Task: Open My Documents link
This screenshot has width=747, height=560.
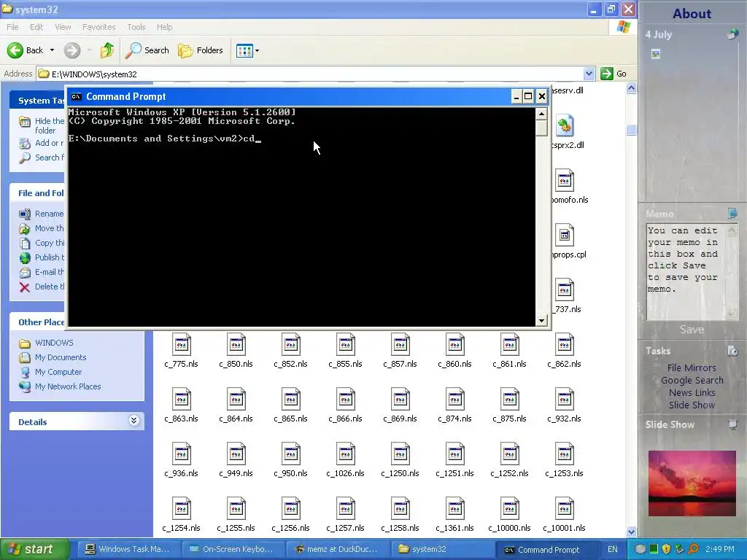Action: [x=61, y=357]
